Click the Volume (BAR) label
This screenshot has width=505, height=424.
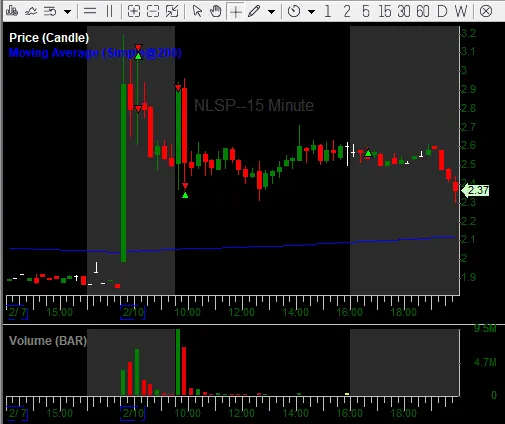tap(48, 341)
